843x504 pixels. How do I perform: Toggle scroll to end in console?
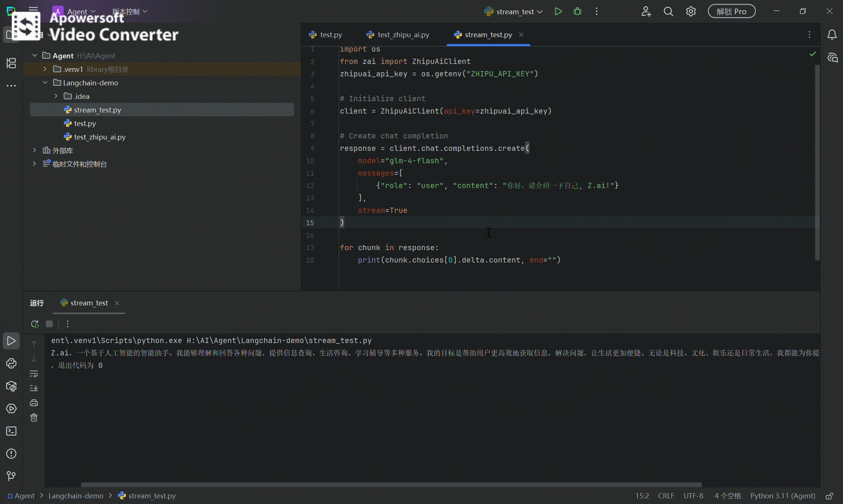click(34, 388)
